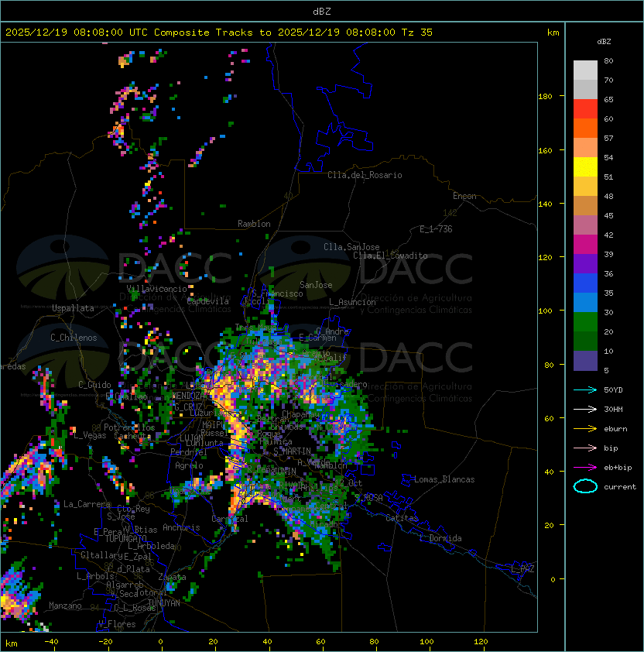Click the '100' tick on vertical km axis
The width and height of the screenshot is (644, 652).
pos(545,311)
